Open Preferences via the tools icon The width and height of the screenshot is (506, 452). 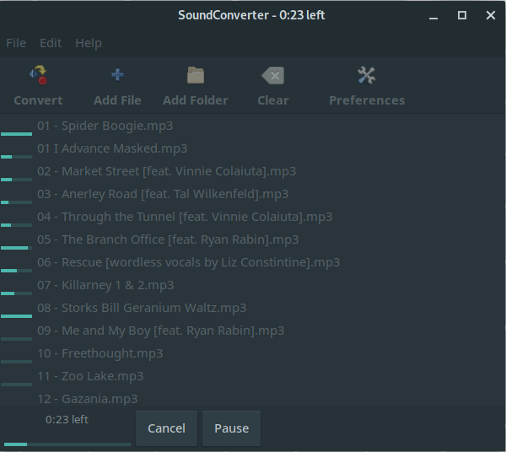click(367, 75)
